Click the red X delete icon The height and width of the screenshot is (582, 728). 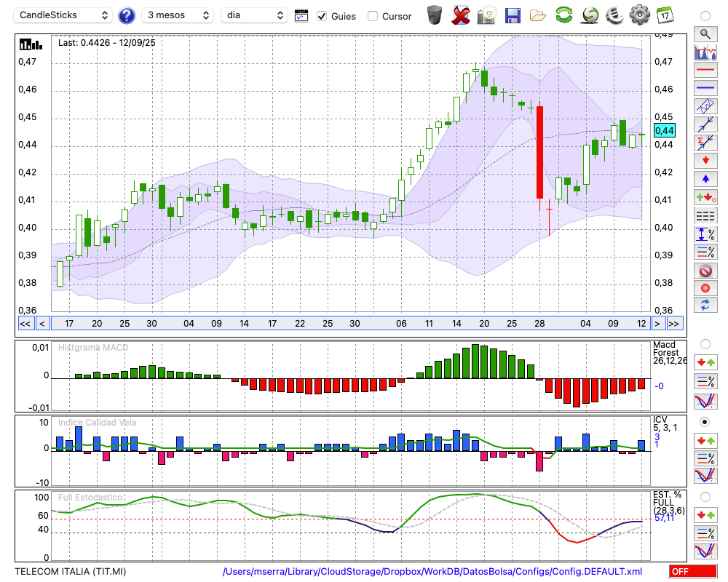pyautogui.click(x=460, y=15)
